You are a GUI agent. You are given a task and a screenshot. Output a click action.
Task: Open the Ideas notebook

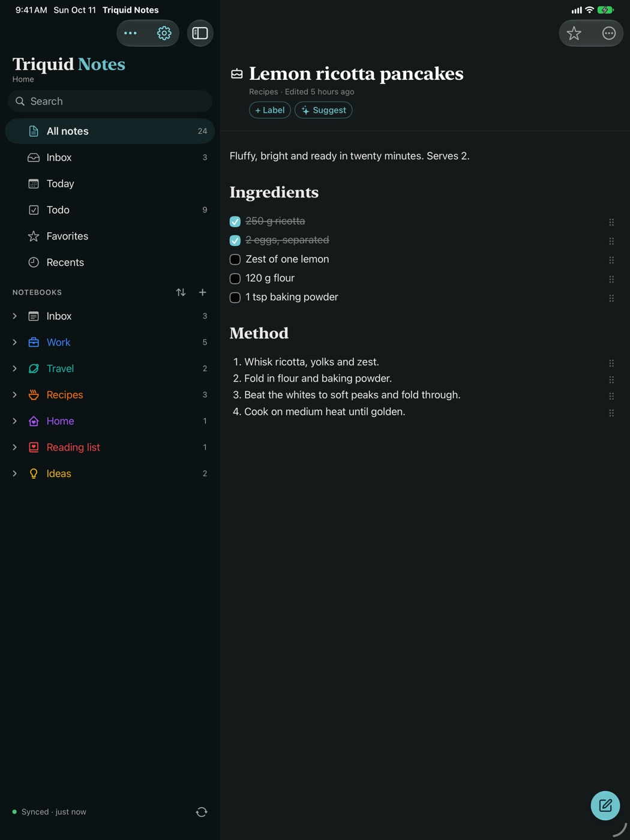tap(110, 473)
